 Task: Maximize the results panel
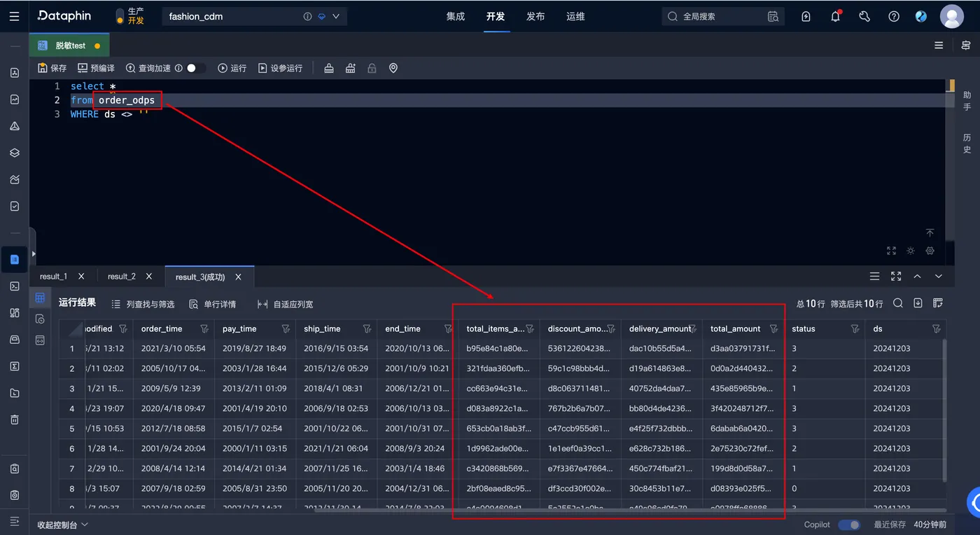896,277
